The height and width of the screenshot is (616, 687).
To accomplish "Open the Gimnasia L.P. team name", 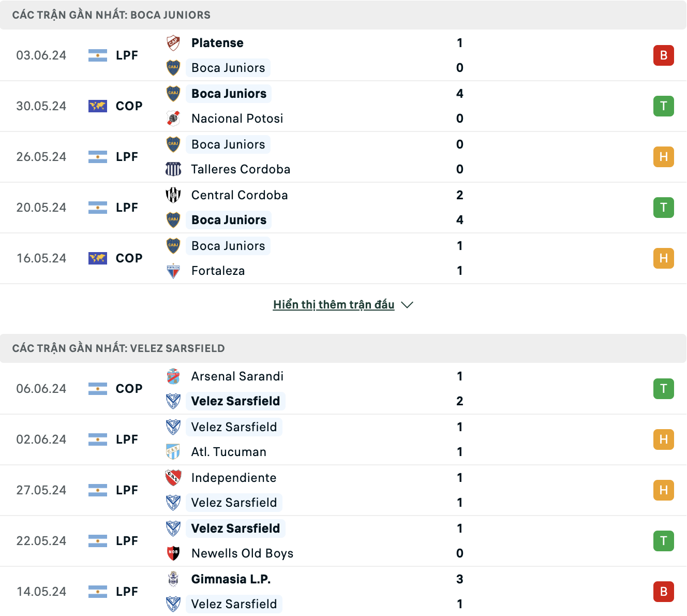I will click(x=231, y=579).
